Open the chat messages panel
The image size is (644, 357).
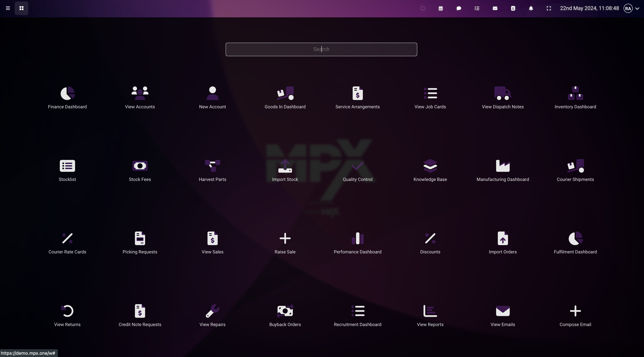pyautogui.click(x=459, y=8)
